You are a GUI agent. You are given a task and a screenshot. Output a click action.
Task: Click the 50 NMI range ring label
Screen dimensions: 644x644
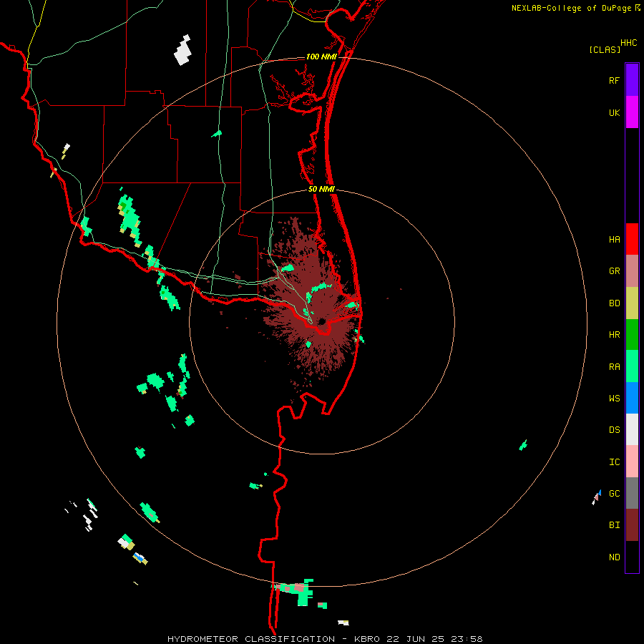pyautogui.click(x=321, y=189)
